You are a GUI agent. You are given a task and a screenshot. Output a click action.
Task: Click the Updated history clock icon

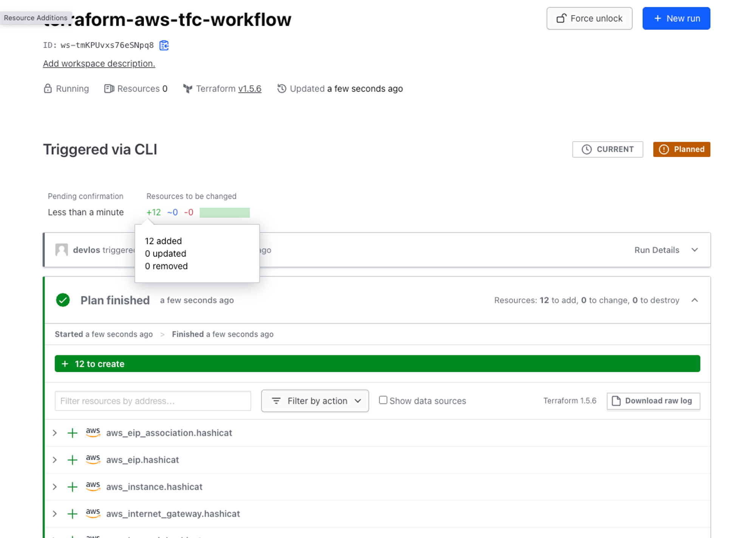(282, 88)
